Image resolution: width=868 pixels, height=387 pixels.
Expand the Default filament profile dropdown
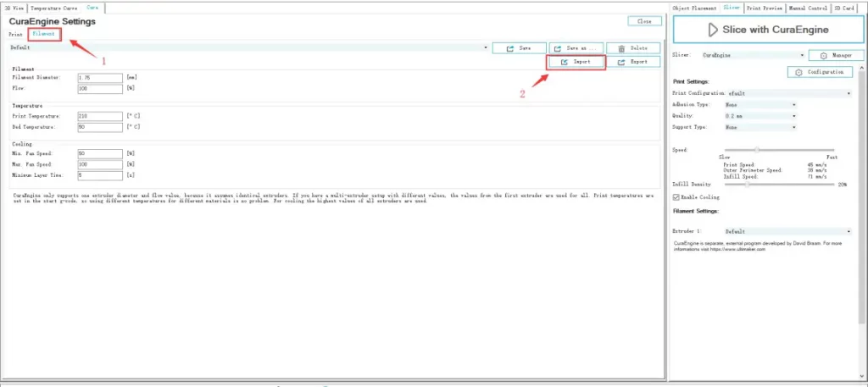pos(249,47)
